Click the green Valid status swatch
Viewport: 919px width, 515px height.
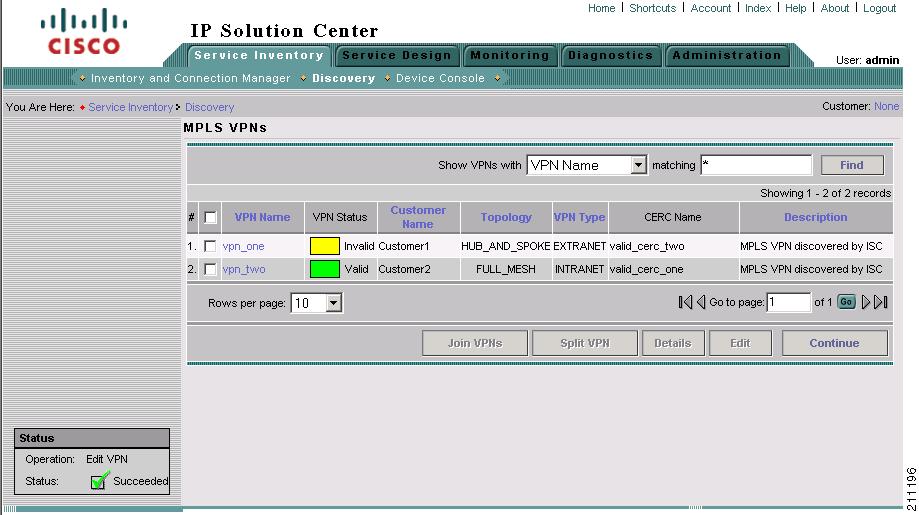(x=325, y=269)
